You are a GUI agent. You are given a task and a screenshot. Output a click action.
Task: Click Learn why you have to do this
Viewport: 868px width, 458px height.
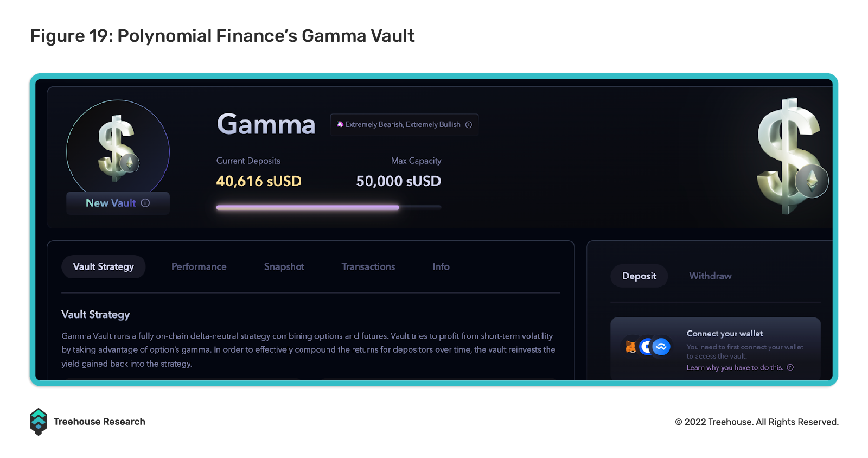click(735, 367)
